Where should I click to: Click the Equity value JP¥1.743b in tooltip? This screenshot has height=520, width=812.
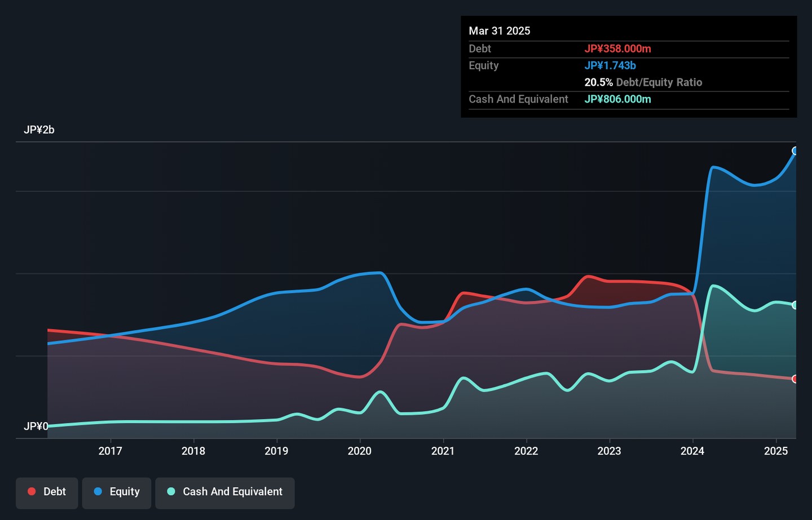tap(610, 66)
